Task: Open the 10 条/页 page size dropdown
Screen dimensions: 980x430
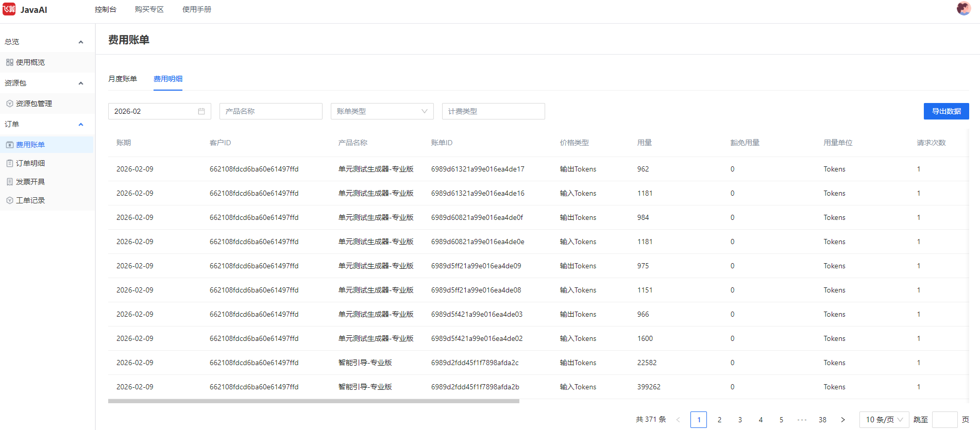Action: coord(884,420)
